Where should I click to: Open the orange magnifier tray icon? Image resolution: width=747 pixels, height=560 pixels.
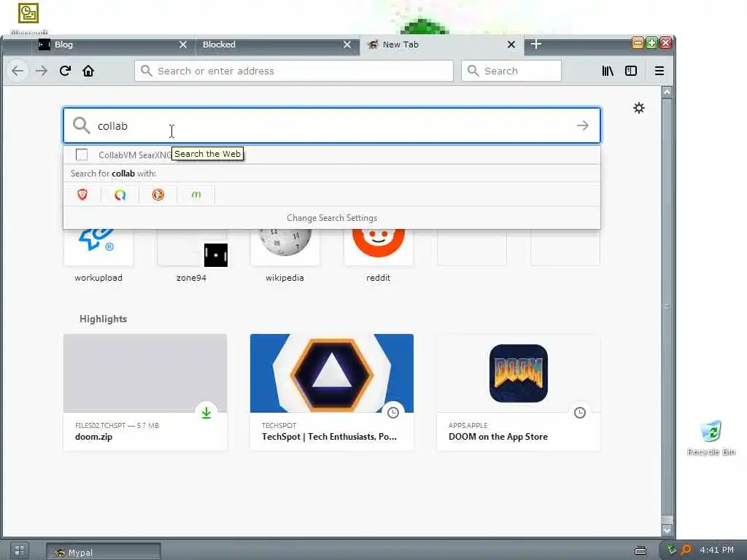pos(686,550)
